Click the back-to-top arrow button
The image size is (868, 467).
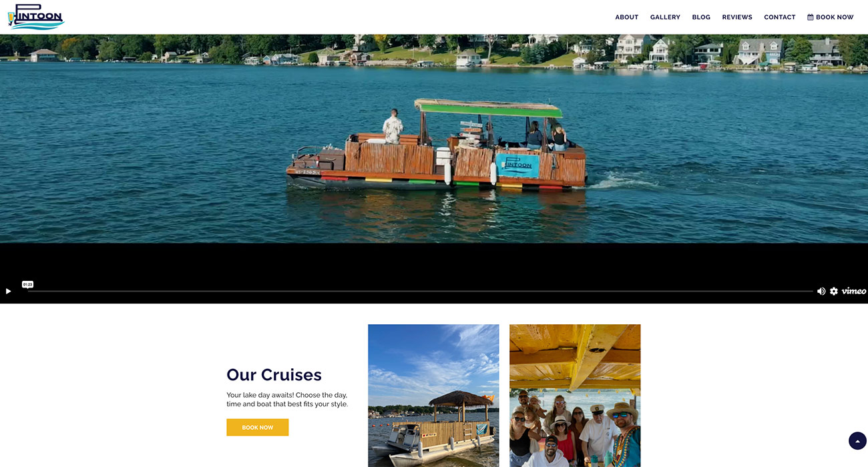[x=857, y=441]
